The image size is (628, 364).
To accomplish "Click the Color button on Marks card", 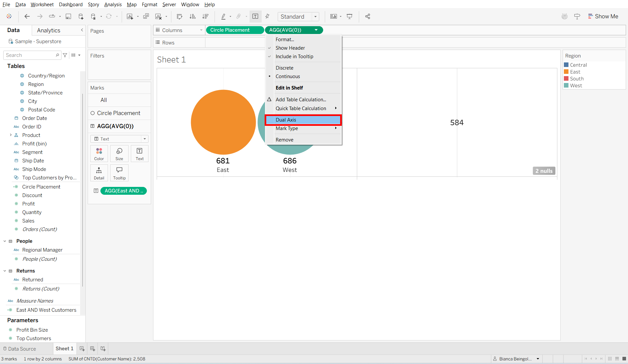I will pyautogui.click(x=99, y=154).
